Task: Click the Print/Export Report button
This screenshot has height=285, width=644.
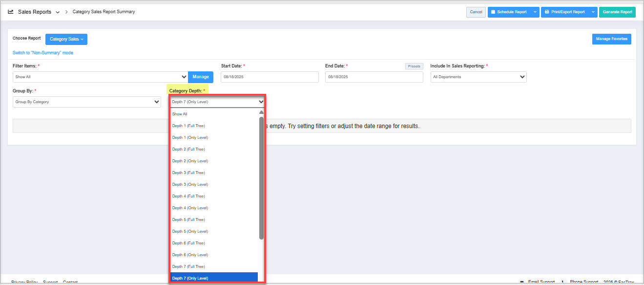Action: [x=565, y=12]
